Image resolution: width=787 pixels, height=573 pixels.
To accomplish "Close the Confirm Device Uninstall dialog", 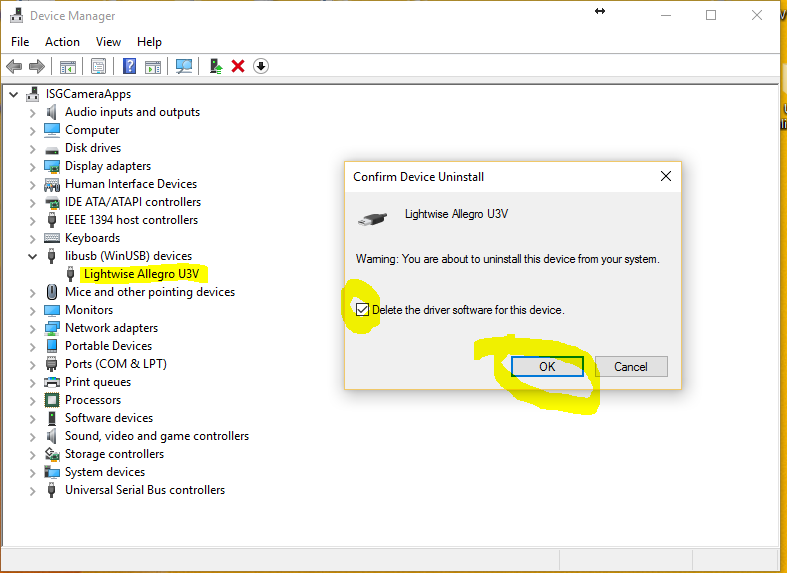I will [x=666, y=176].
